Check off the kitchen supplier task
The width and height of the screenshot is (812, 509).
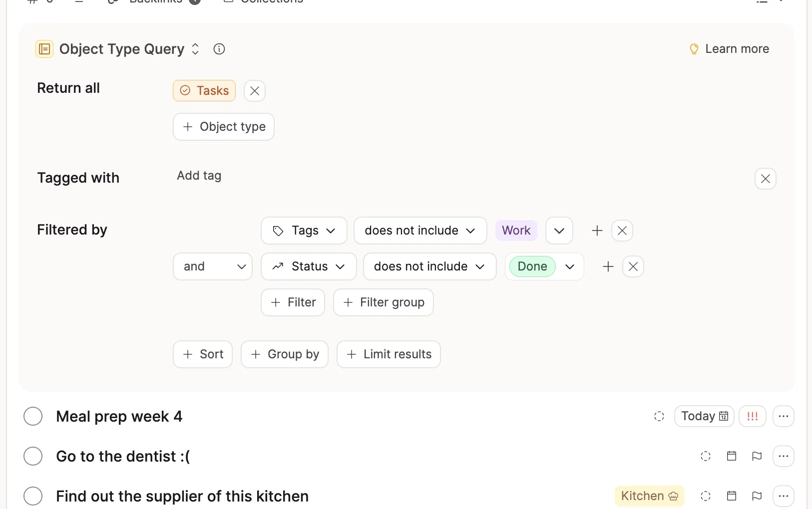(x=33, y=496)
